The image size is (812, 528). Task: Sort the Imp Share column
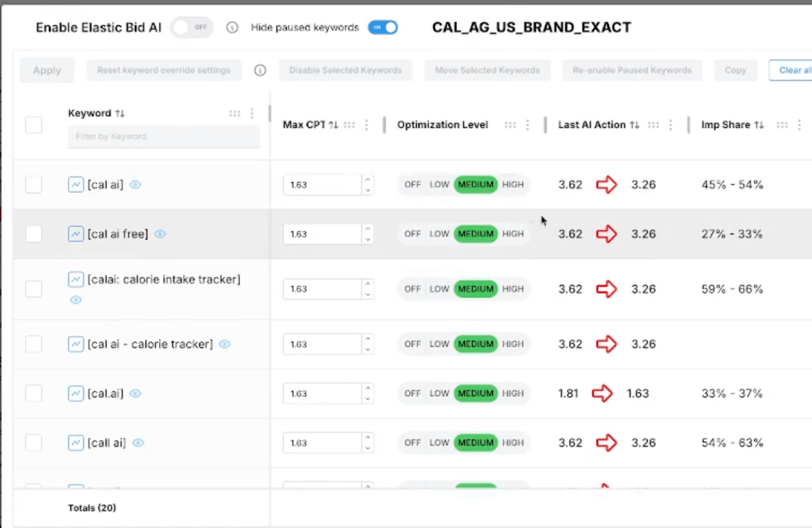759,125
